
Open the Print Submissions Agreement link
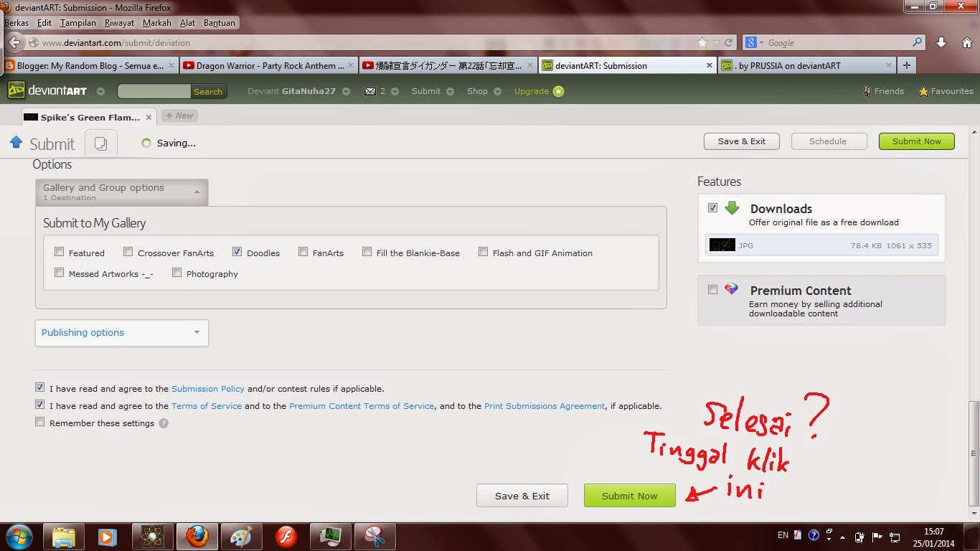point(545,406)
